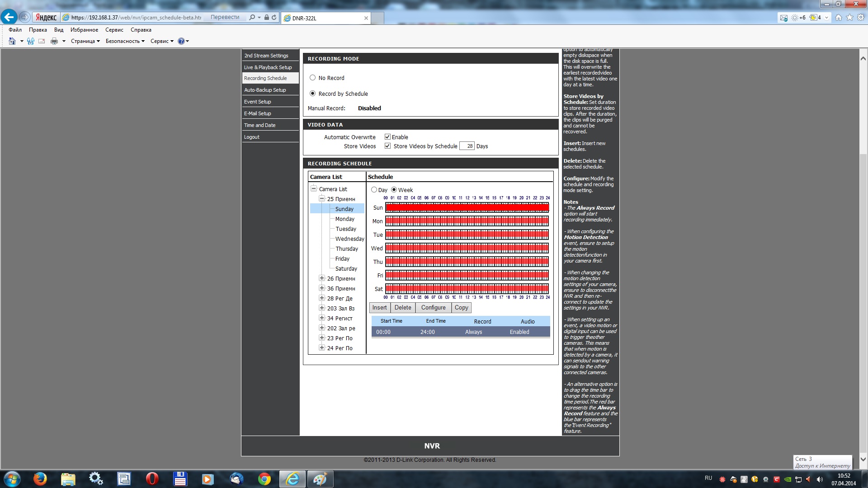The height and width of the screenshot is (488, 868).
Task: Click the Monday red schedule bar
Action: pos(467,221)
